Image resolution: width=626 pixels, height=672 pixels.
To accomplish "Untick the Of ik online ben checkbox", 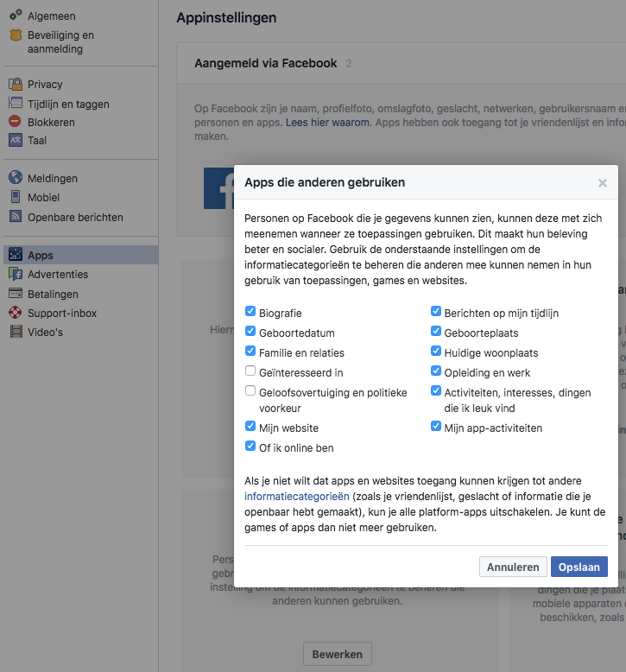I will 250,447.
